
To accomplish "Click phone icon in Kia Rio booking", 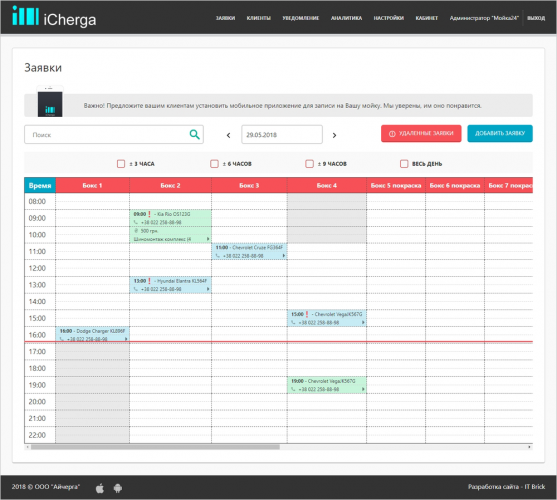I will [x=136, y=223].
